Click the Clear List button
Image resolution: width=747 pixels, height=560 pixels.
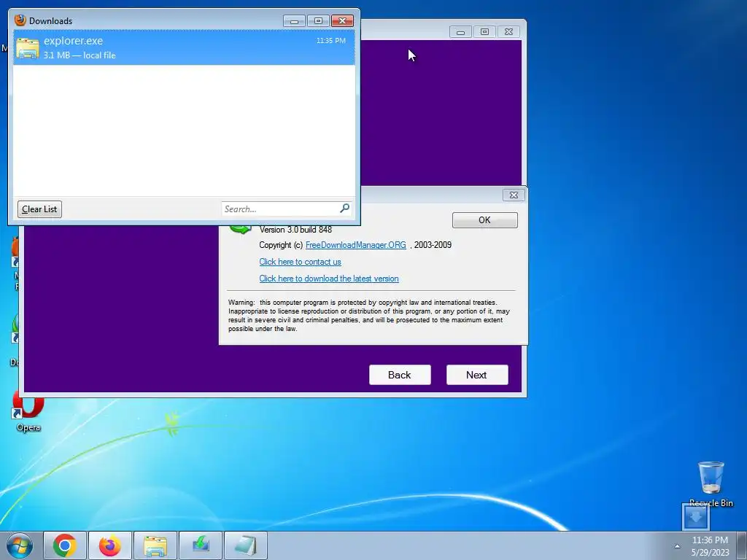tap(39, 209)
